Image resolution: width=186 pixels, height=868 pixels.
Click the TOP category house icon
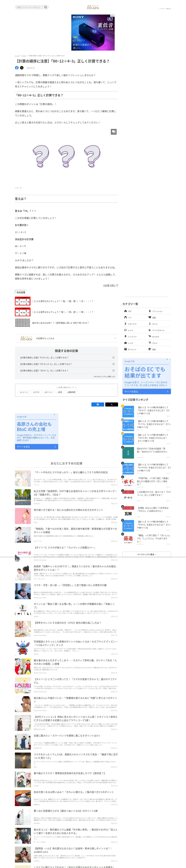(126, 311)
